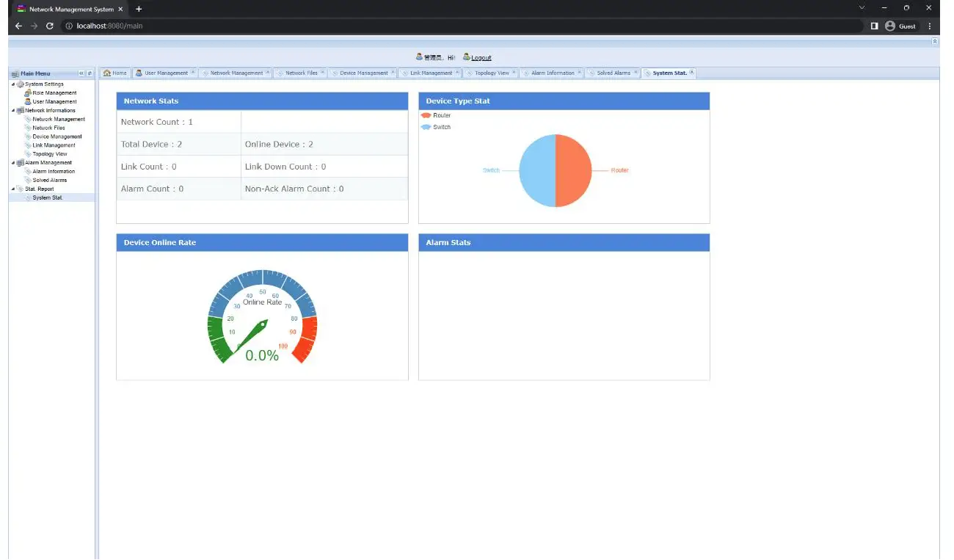Select Network Management in the sidebar
The image size is (954, 560).
58,119
